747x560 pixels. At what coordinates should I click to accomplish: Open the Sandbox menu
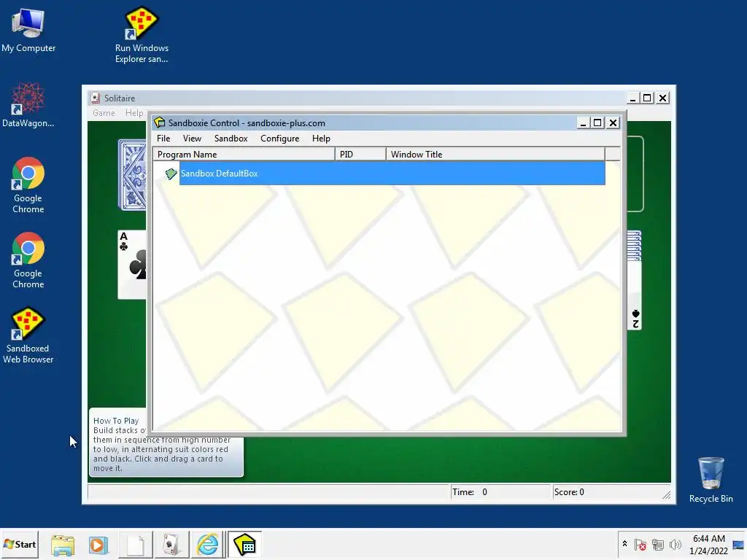(x=231, y=139)
